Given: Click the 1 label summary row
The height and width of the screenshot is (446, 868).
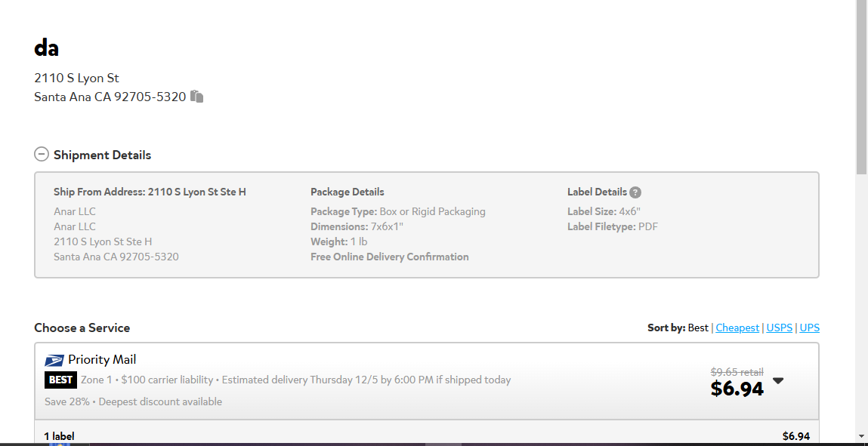Looking at the screenshot, I should click(427, 435).
